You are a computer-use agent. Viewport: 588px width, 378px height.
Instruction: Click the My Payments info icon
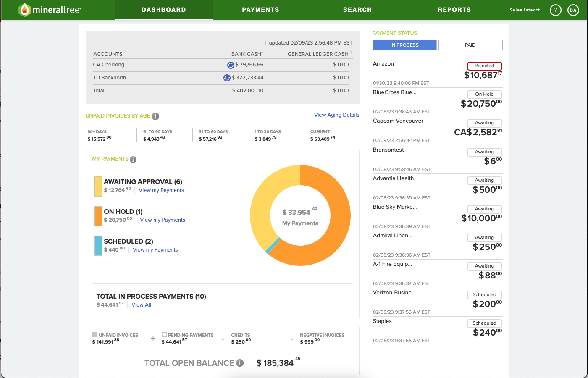[133, 159]
